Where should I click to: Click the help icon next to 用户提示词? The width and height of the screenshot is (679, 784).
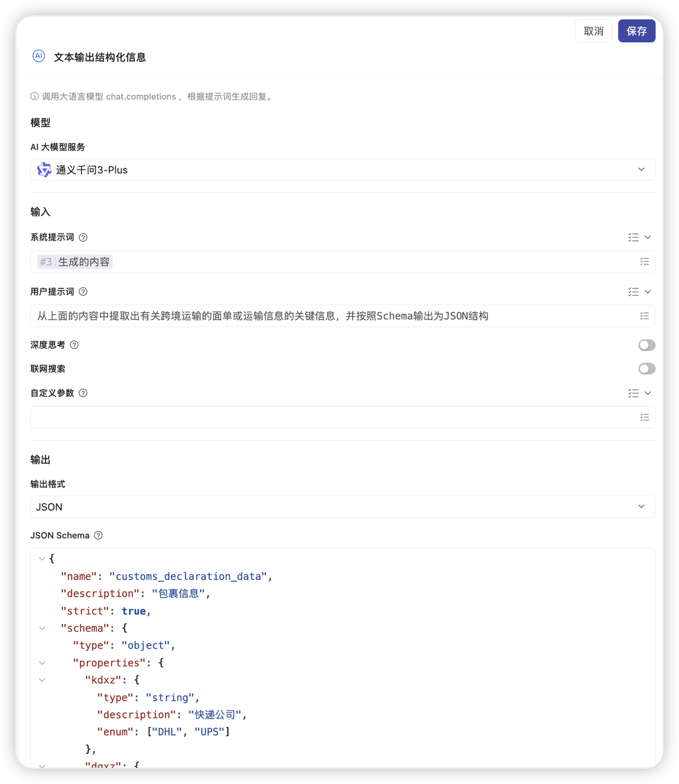[83, 292]
